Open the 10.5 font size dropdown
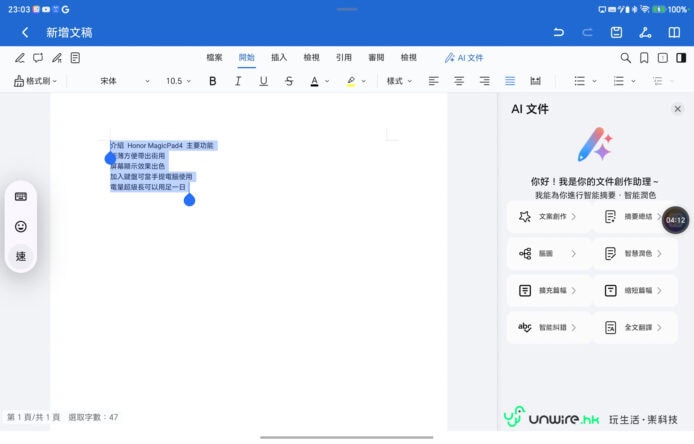This screenshot has width=694, height=444. (x=178, y=81)
